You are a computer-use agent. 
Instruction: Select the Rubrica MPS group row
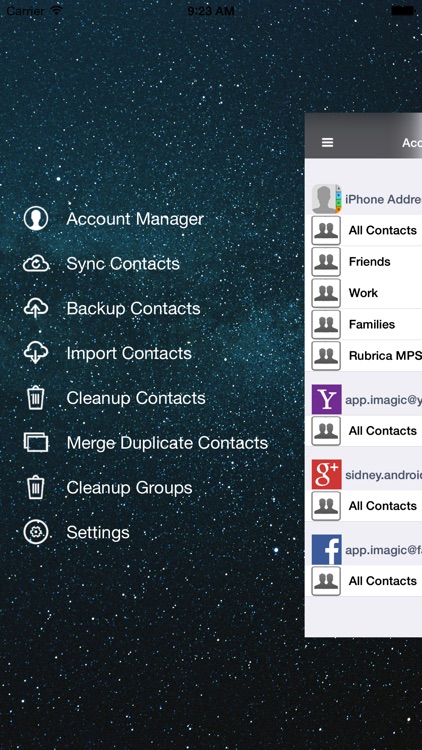[364, 356]
